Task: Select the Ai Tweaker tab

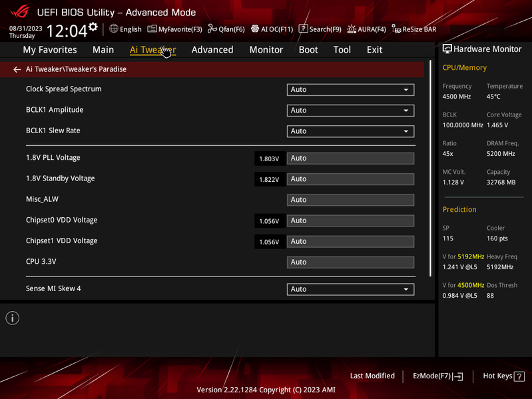Action: 152,50
